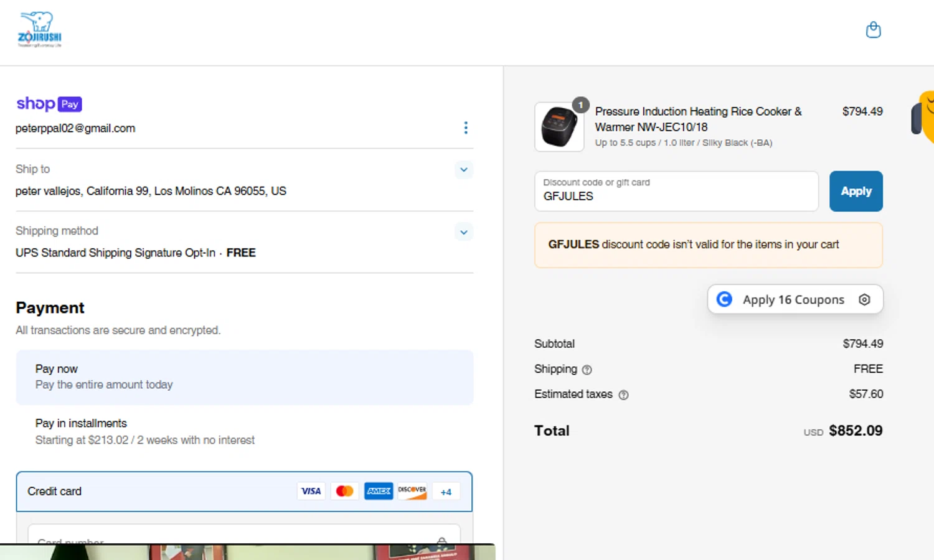Viewport: 934px width, 560px height.
Task: Click the product price $794.49 beside item
Action: [862, 111]
